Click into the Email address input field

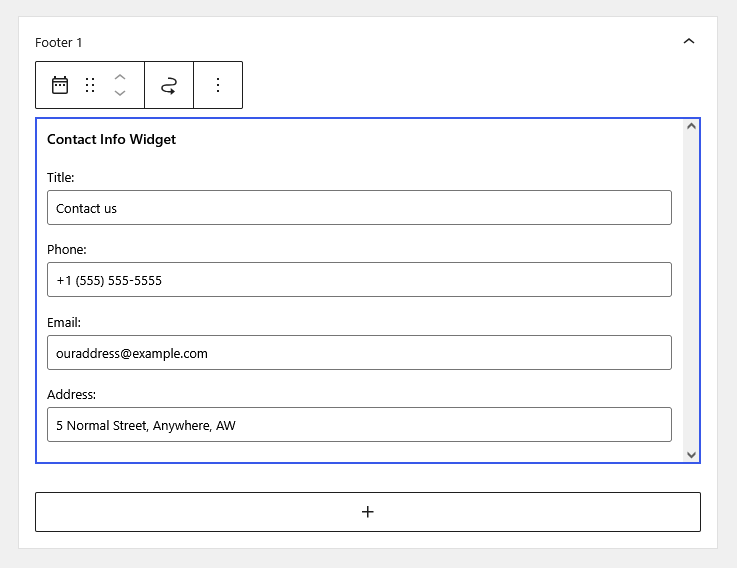tap(359, 353)
